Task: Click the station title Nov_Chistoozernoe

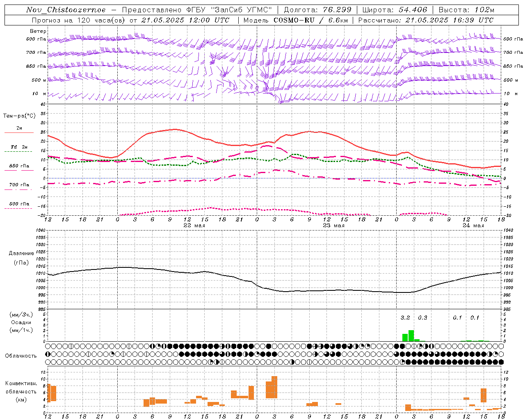Action: pyautogui.click(x=66, y=10)
